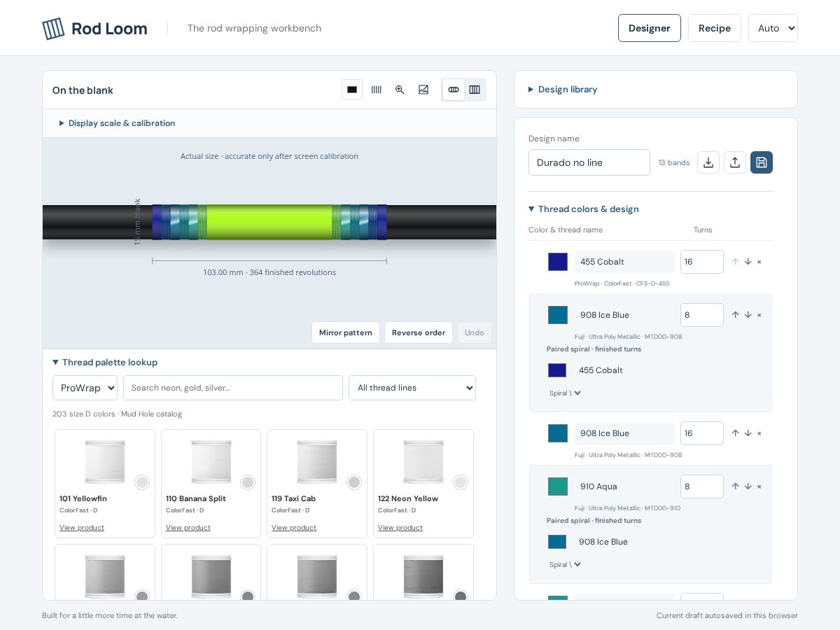The width and height of the screenshot is (840, 630).
Task: Click the rod wrap preview on the blank
Action: pos(269,222)
